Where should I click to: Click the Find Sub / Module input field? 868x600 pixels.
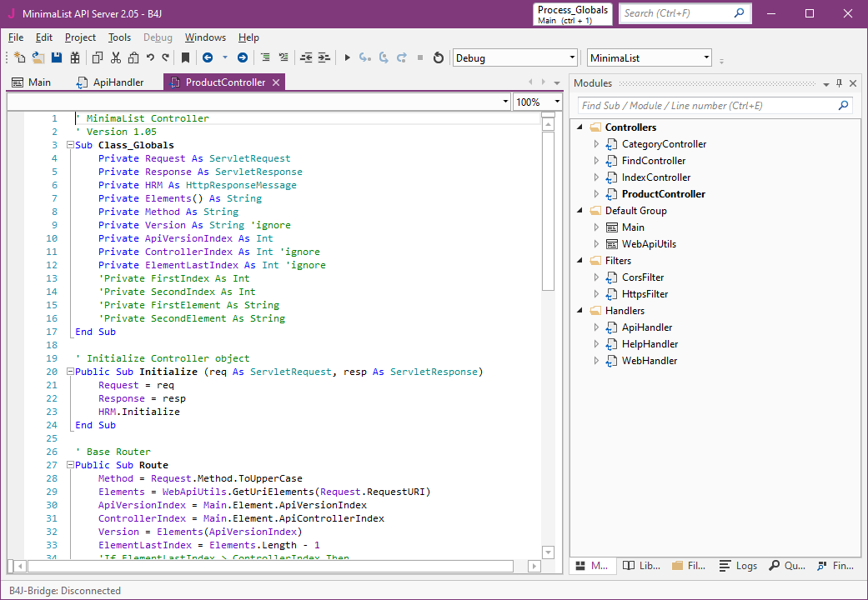705,106
